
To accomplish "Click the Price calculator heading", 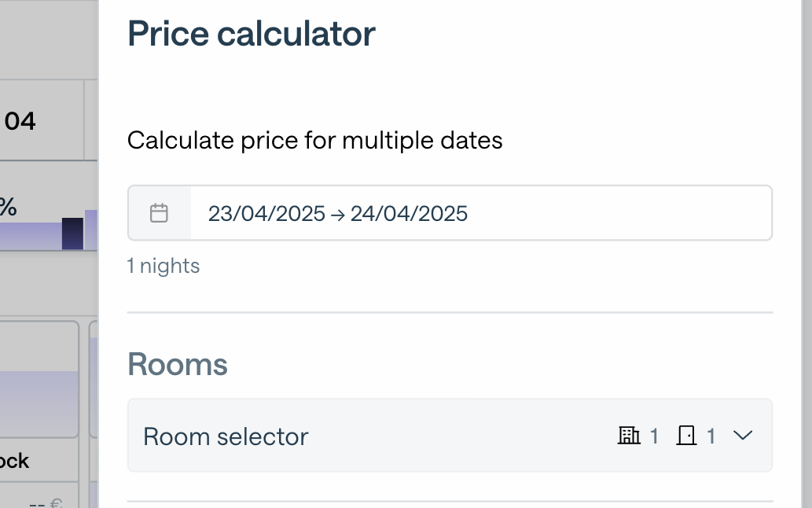I will (252, 34).
